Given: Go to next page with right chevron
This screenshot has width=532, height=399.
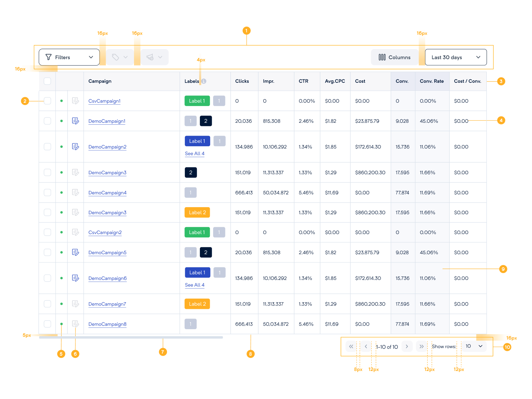Looking at the screenshot, I should tap(407, 346).
